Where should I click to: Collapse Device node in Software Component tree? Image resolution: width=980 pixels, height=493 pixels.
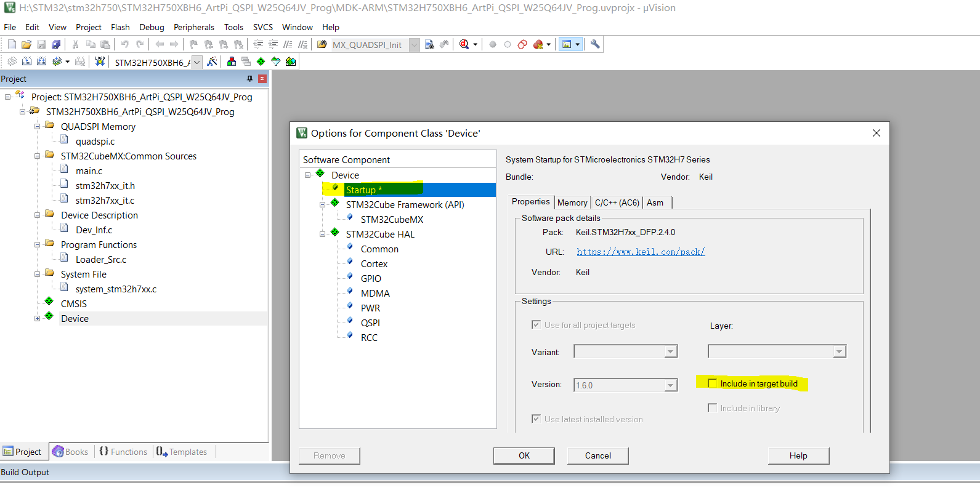[x=307, y=175]
